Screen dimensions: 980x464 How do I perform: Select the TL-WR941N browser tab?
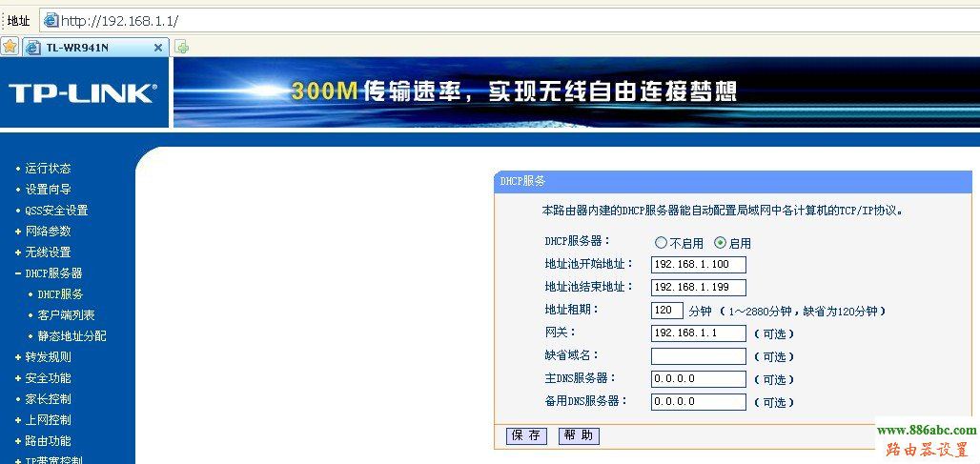[95, 48]
